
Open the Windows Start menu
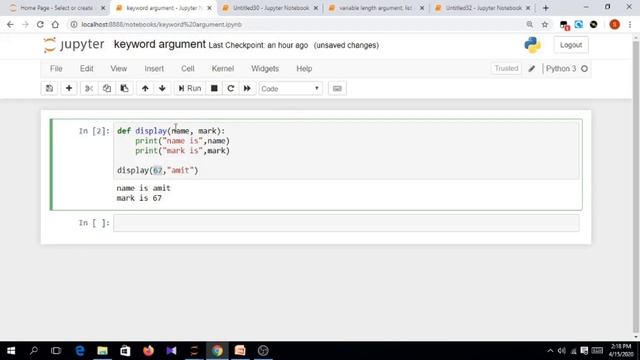point(11,351)
